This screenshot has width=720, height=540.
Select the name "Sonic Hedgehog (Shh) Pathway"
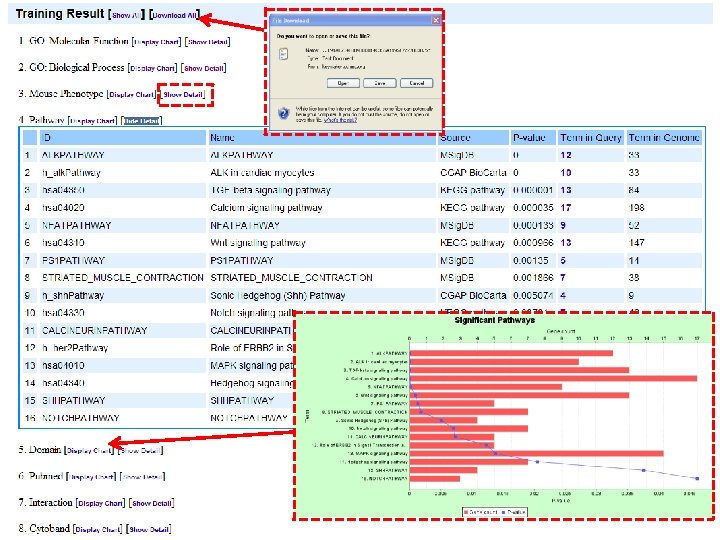[x=277, y=295]
